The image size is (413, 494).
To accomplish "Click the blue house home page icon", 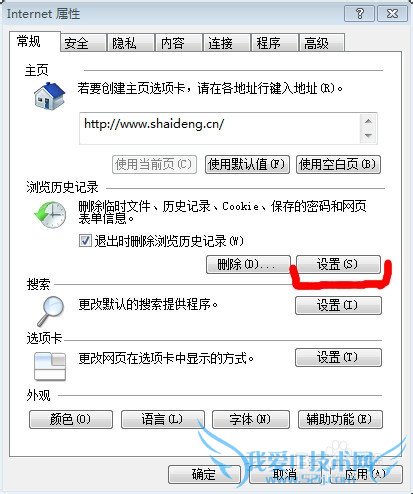I will 49,96.
